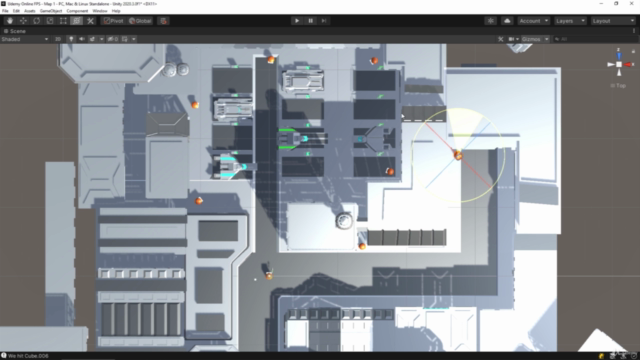Open the Window menu
The height and width of the screenshot is (360, 640).
[100, 11]
